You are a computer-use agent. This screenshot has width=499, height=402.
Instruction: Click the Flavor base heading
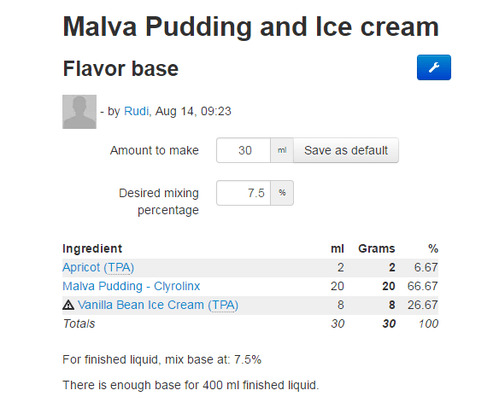120,69
